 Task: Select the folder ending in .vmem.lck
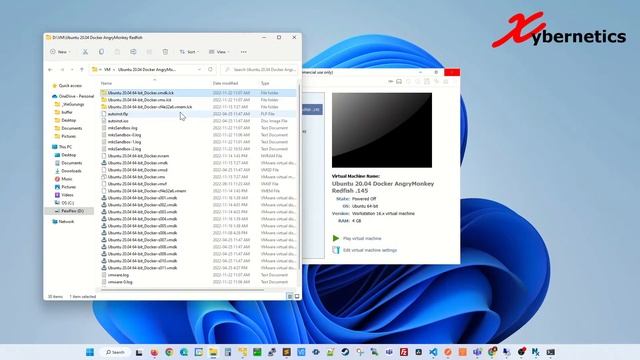(x=147, y=107)
